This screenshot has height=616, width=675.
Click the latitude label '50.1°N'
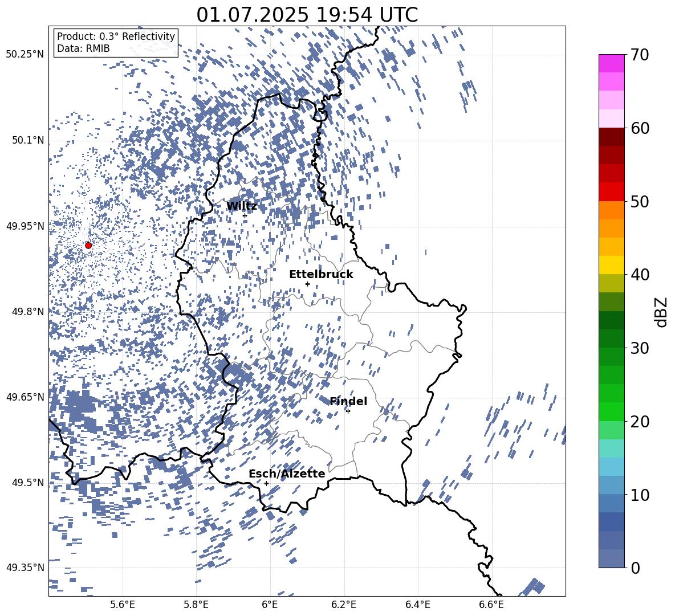[x=27, y=140]
